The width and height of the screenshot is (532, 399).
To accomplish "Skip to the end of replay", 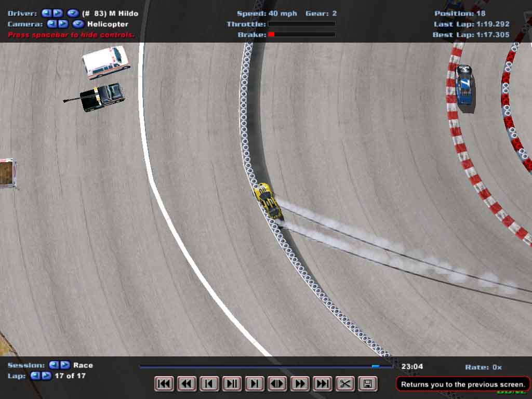I will tap(322, 384).
